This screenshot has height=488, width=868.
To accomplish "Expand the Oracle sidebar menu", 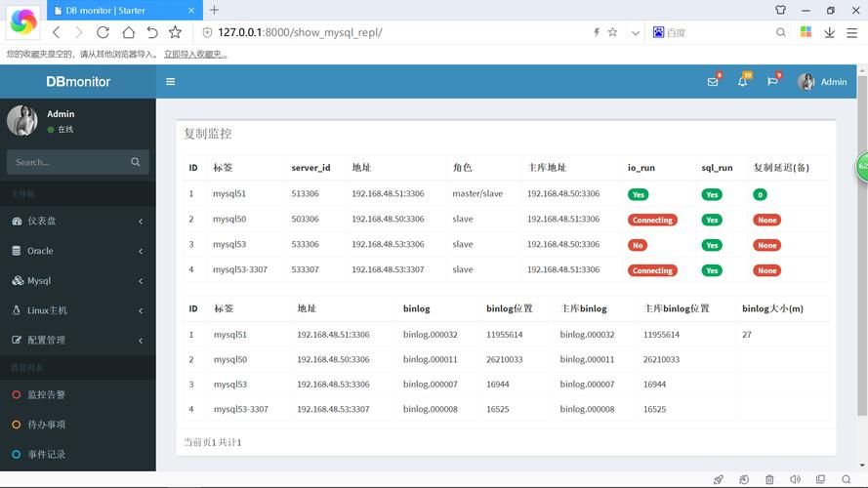I will [x=77, y=251].
